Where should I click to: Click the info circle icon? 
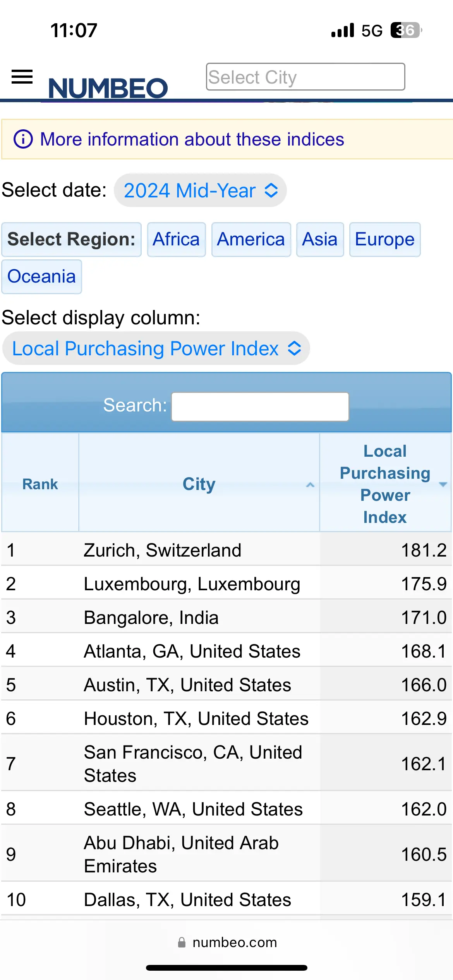(23, 139)
